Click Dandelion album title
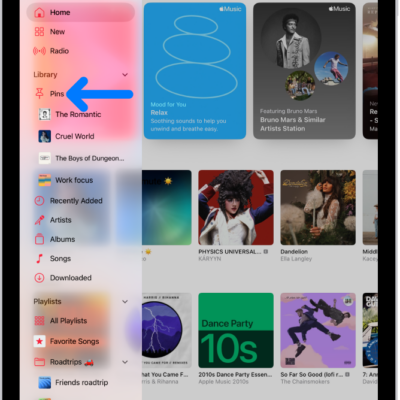400x400 pixels. pyautogui.click(x=294, y=252)
